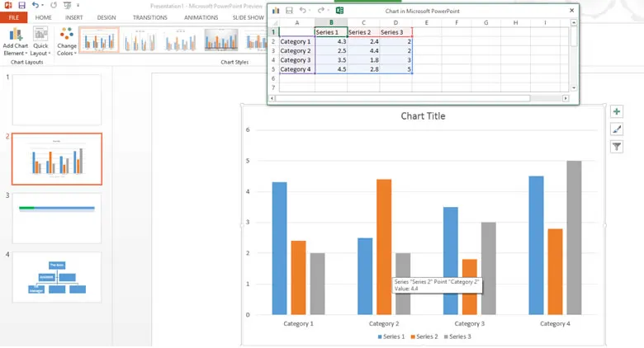This screenshot has height=348, width=644.
Task: Select slide 3 thumbnail with blue line
Action: [57, 219]
